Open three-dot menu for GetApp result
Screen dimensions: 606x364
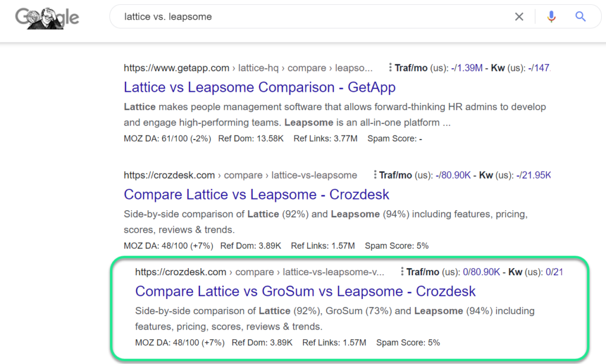tap(390, 67)
